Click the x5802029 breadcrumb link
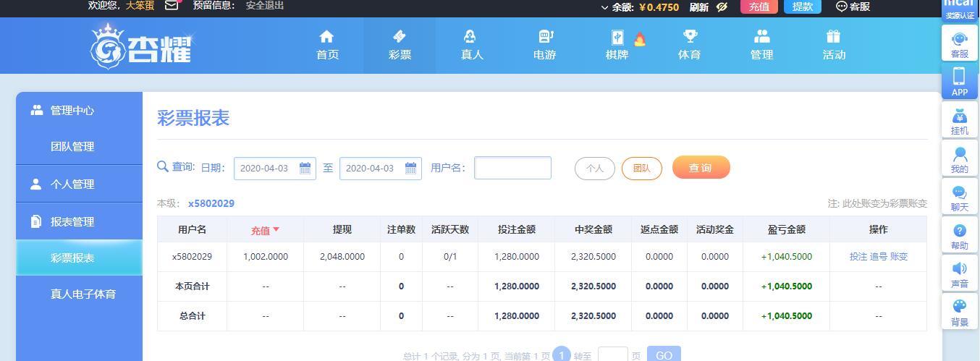The width and height of the screenshot is (980, 361). (x=211, y=203)
